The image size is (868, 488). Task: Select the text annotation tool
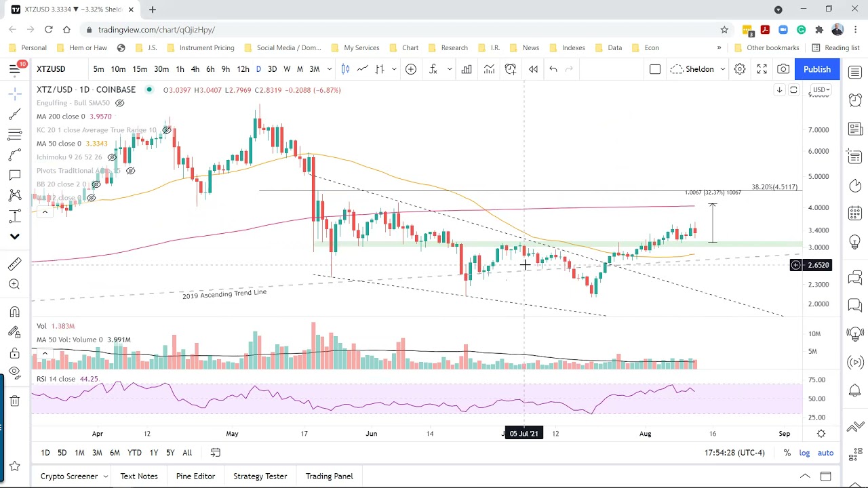[14, 175]
